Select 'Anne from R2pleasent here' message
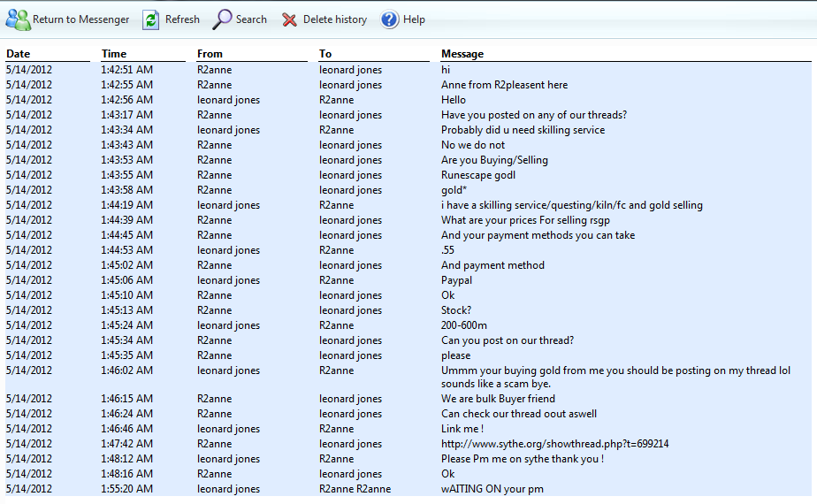Screen dimensions: 817x504 click(504, 84)
